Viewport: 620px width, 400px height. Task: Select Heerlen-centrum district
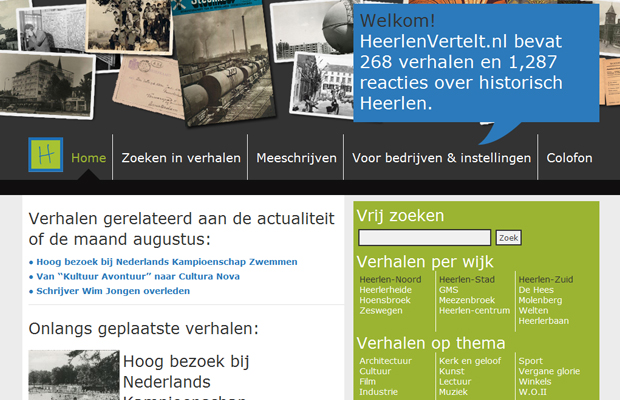pyautogui.click(x=474, y=310)
